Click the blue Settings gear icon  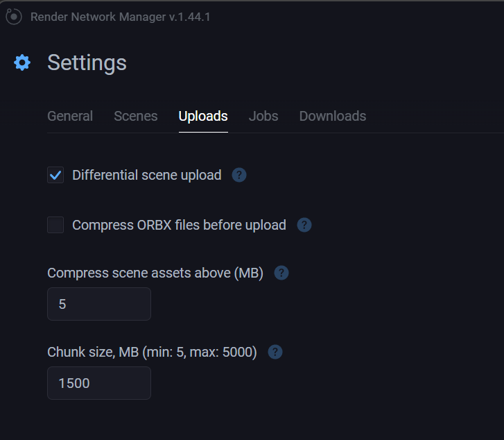(22, 62)
